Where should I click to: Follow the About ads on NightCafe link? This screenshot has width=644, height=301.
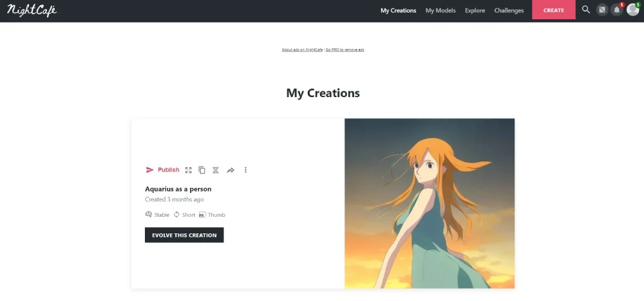click(302, 50)
